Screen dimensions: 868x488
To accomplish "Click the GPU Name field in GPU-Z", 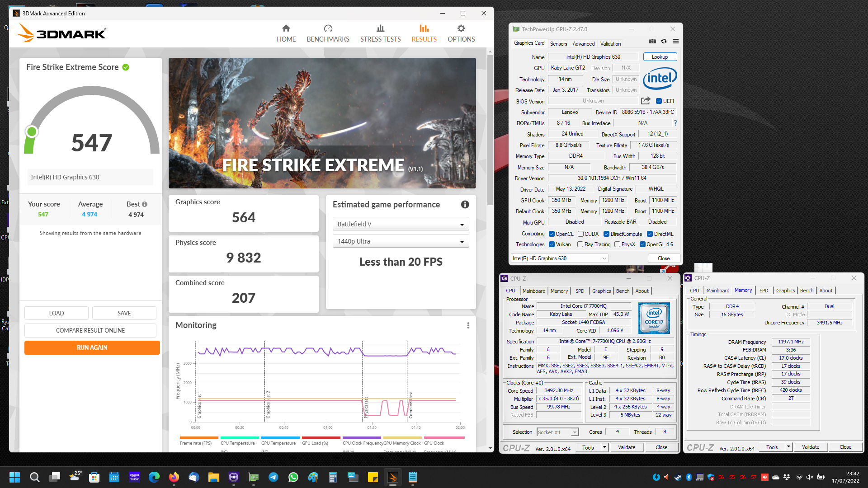I will tap(593, 57).
